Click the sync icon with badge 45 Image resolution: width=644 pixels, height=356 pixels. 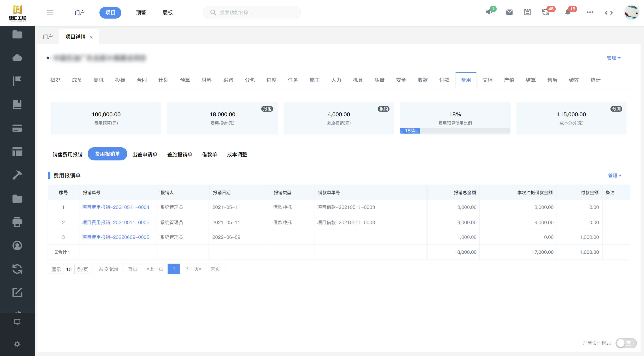click(545, 12)
